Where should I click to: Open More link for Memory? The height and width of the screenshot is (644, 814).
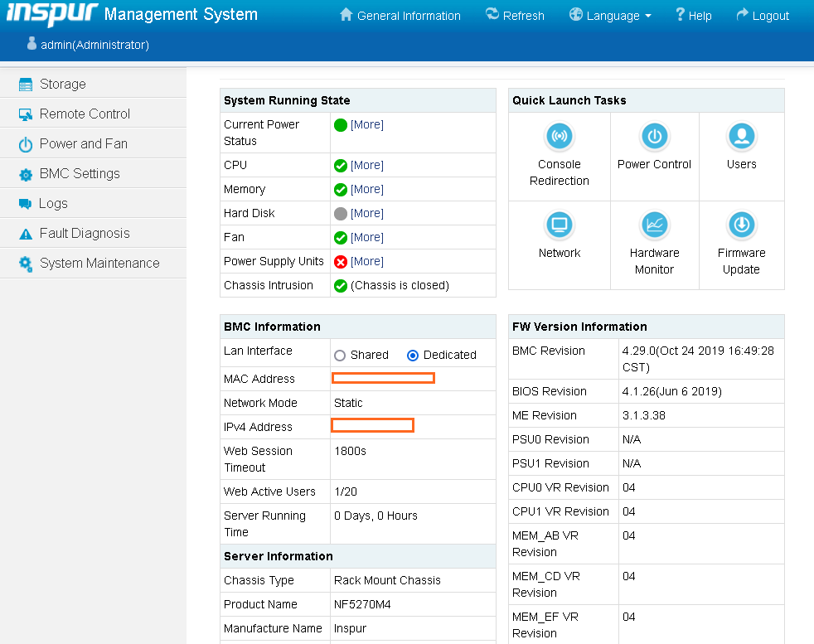click(367, 190)
